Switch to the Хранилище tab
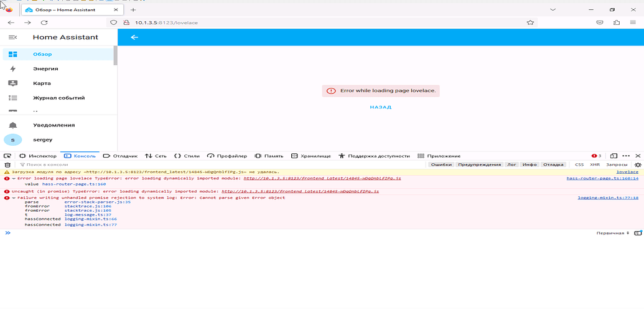Viewport: 644px width, 309px height. [311, 156]
